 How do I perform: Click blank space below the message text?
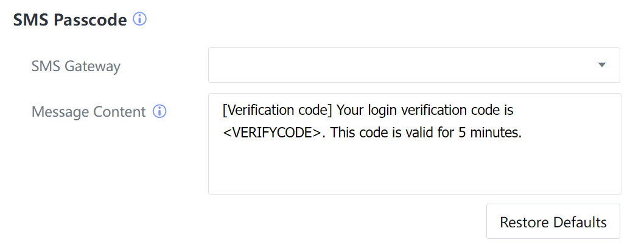pos(414,173)
